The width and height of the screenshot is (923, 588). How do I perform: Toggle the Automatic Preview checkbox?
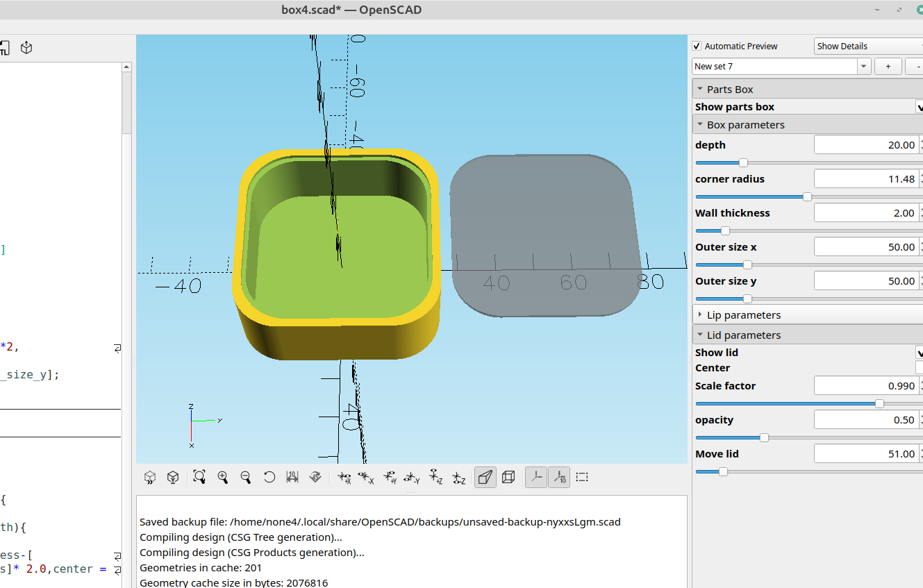(696, 46)
